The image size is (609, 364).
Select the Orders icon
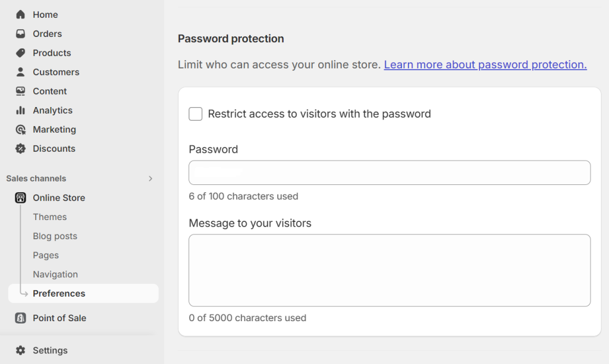20,33
